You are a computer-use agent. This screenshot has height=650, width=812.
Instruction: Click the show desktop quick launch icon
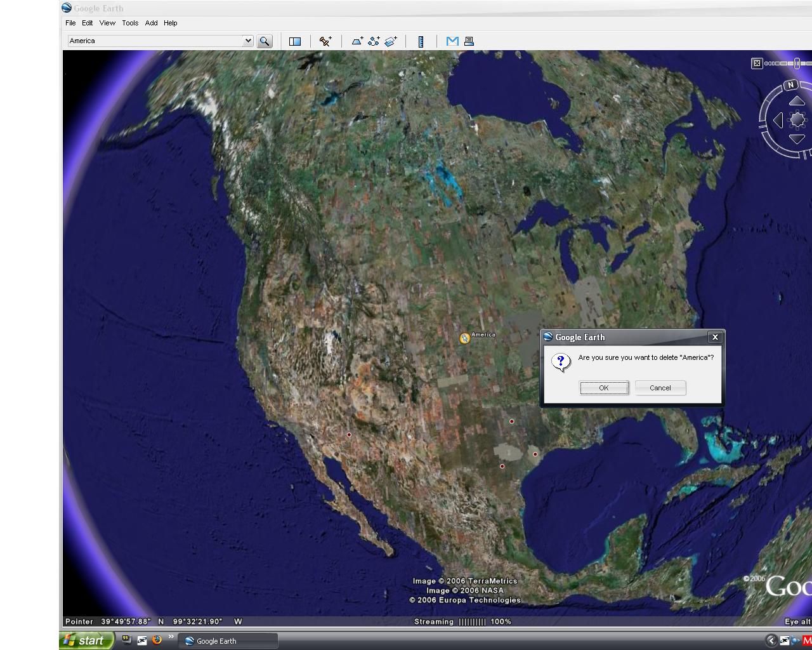click(x=141, y=640)
